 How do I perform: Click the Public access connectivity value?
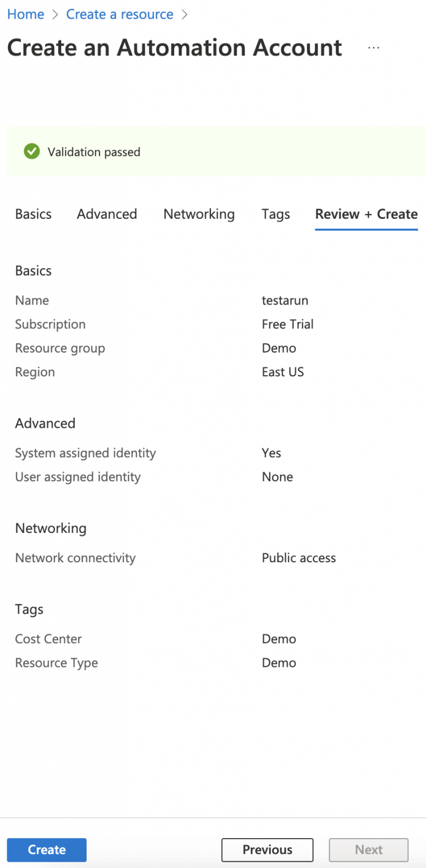299,558
